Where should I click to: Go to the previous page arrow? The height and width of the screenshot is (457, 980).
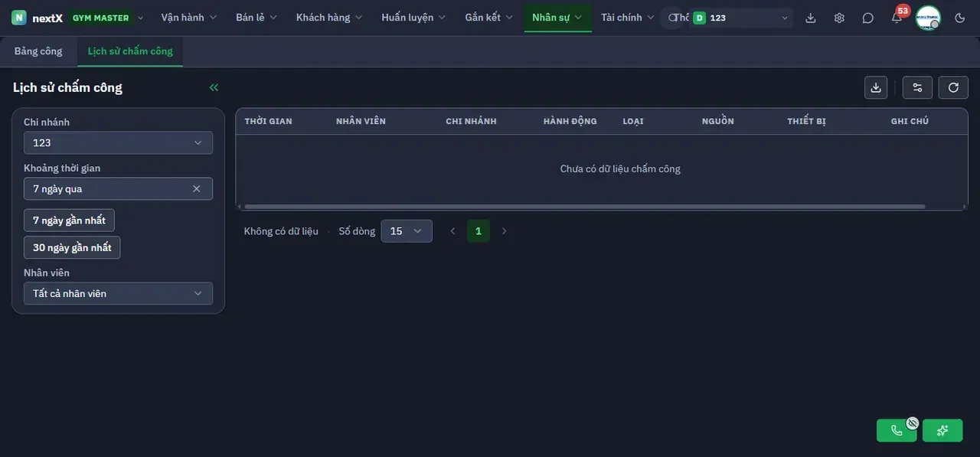tap(452, 231)
